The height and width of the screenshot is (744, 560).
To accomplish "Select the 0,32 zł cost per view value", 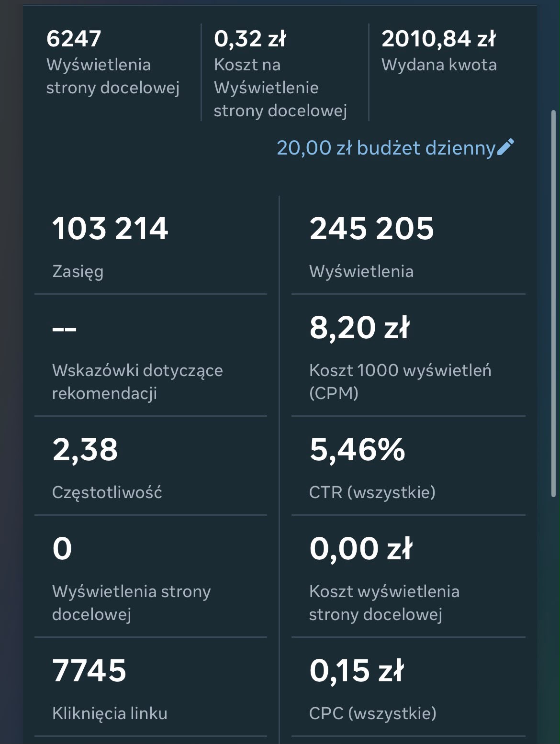I will tap(250, 39).
